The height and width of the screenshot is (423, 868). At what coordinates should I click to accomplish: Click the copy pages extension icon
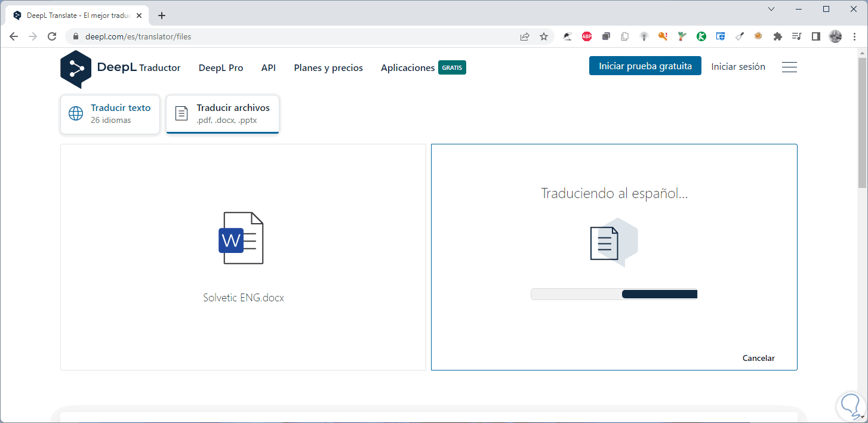tap(625, 36)
